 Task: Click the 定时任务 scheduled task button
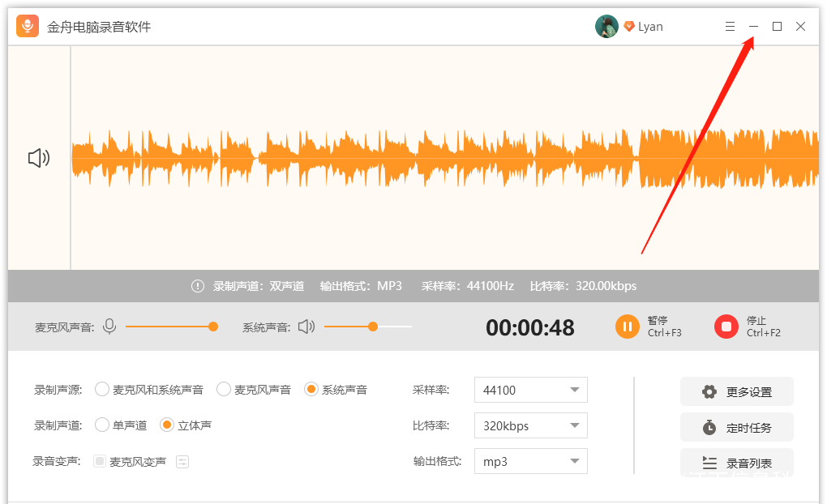tap(736, 428)
